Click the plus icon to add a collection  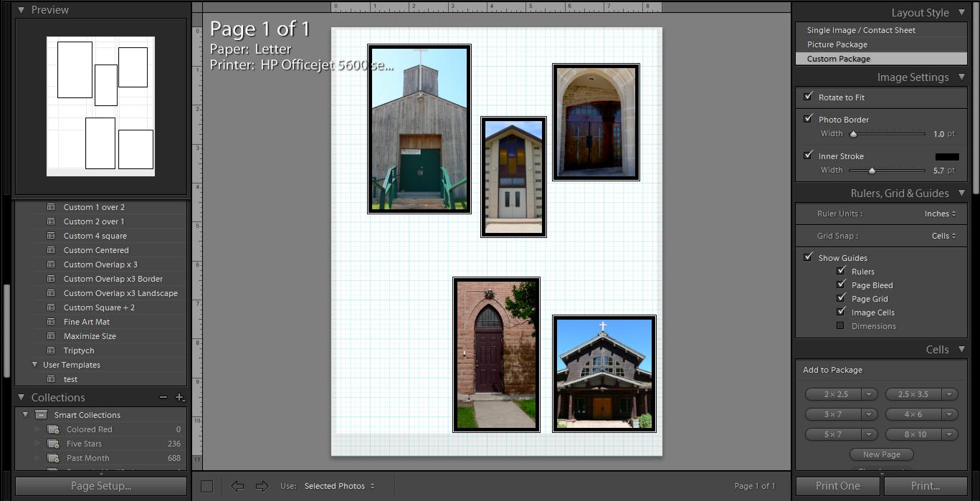(x=179, y=397)
